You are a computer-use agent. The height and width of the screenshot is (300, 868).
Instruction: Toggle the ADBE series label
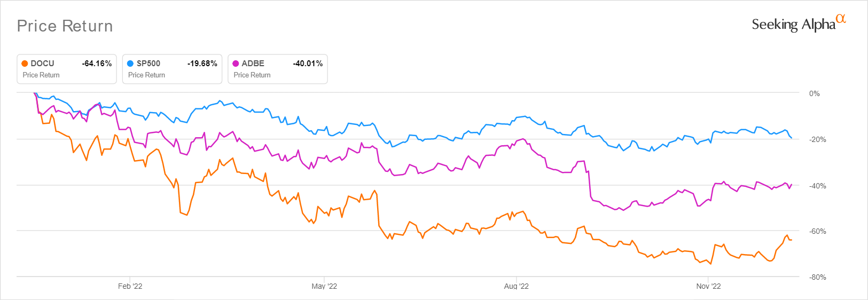click(x=253, y=64)
